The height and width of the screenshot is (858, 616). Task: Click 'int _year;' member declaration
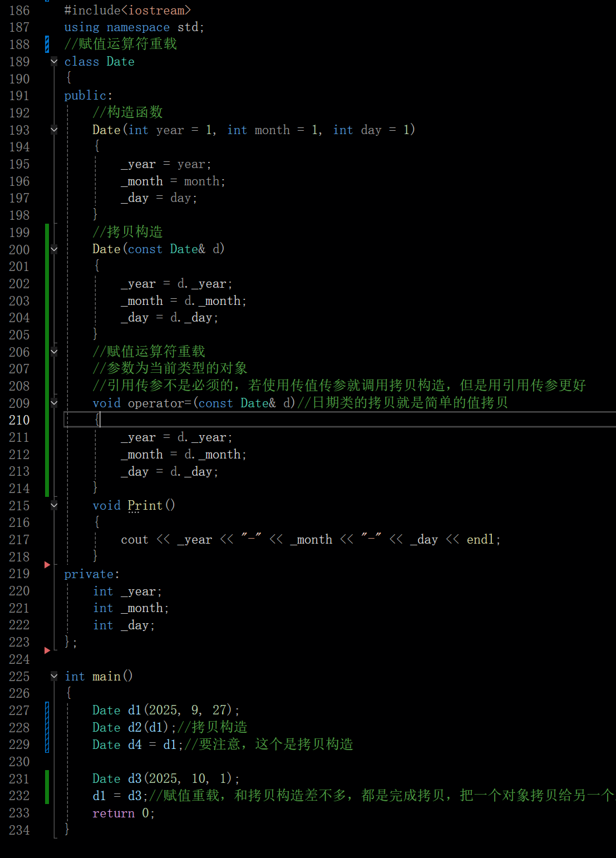coord(127,591)
